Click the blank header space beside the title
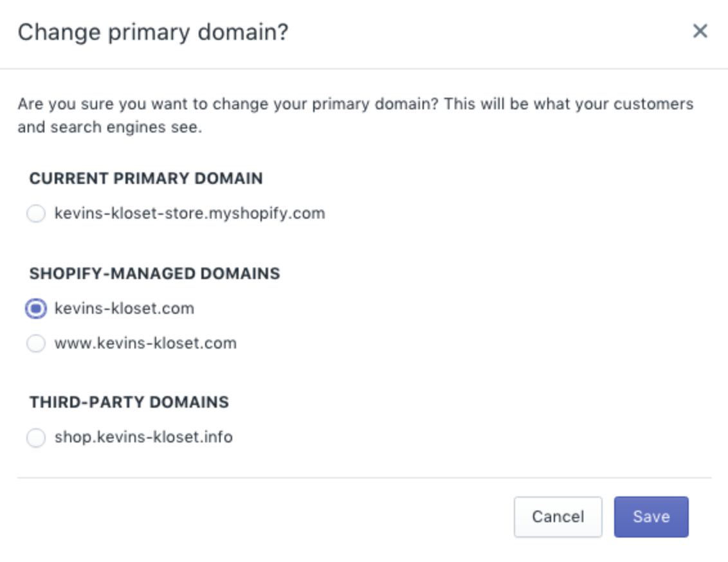The width and height of the screenshot is (728, 562). click(x=487, y=32)
